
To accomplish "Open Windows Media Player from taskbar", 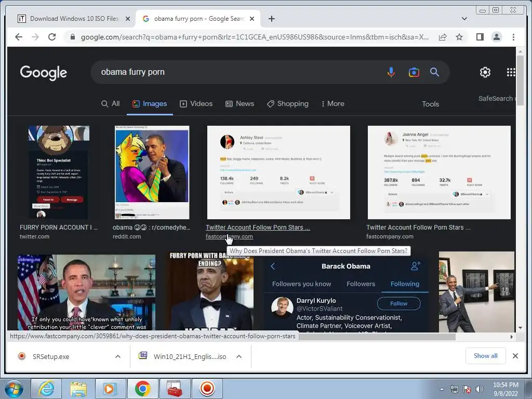I will coord(110,389).
